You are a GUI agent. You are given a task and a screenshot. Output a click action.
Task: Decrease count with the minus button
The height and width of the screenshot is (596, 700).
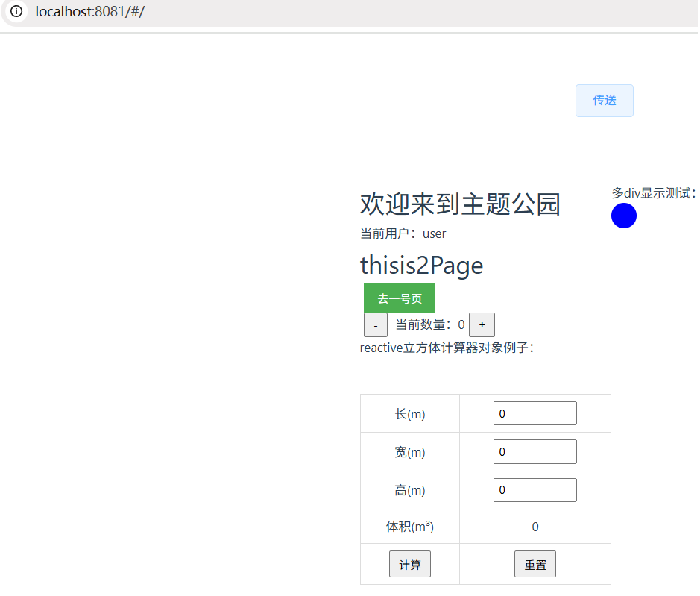(x=376, y=324)
